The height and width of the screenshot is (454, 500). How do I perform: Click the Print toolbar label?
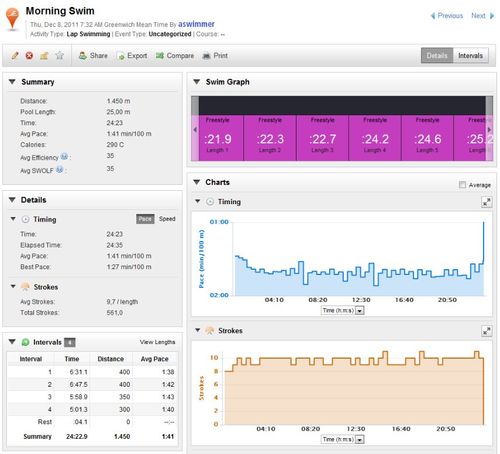[220, 56]
